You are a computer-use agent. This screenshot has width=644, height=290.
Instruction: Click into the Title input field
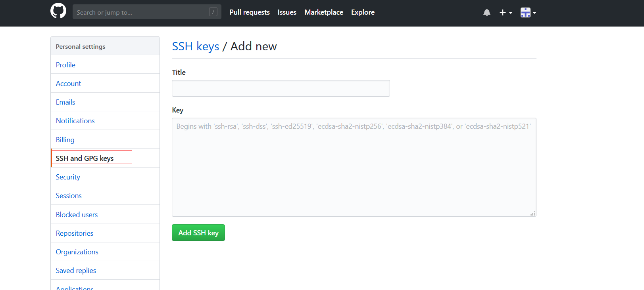click(x=281, y=88)
